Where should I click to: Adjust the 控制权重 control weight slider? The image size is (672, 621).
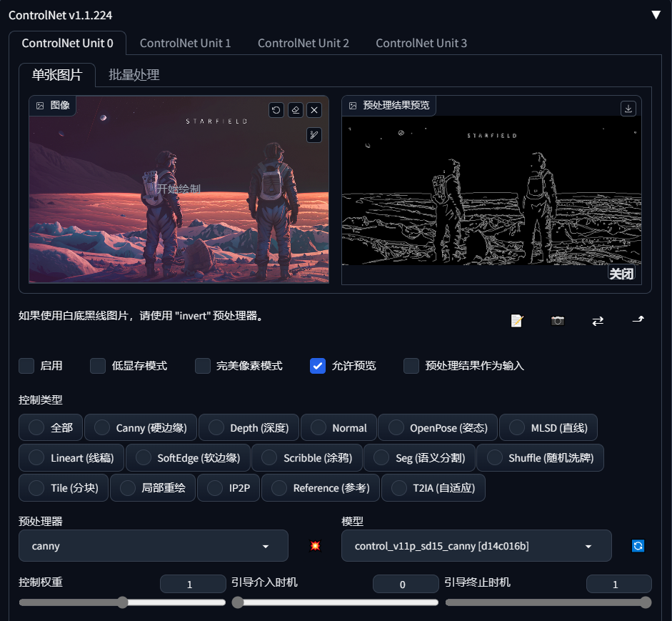click(122, 602)
